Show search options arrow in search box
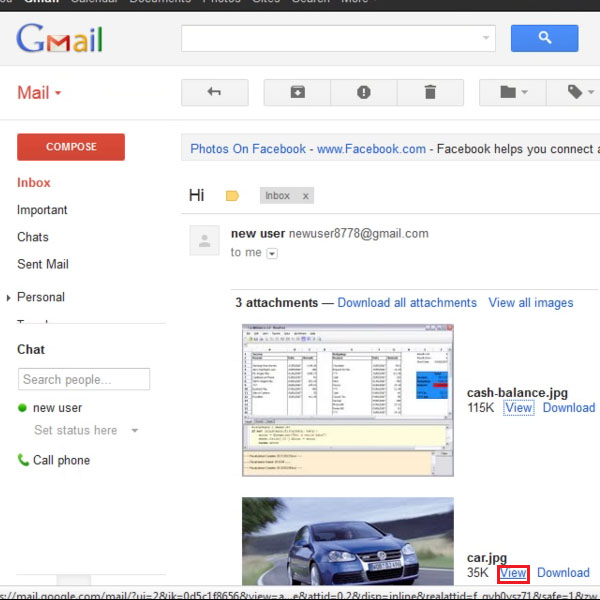 pos(486,38)
